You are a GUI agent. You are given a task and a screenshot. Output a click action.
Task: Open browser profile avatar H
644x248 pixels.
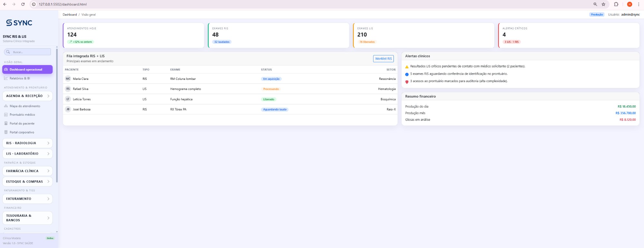tap(630, 4)
